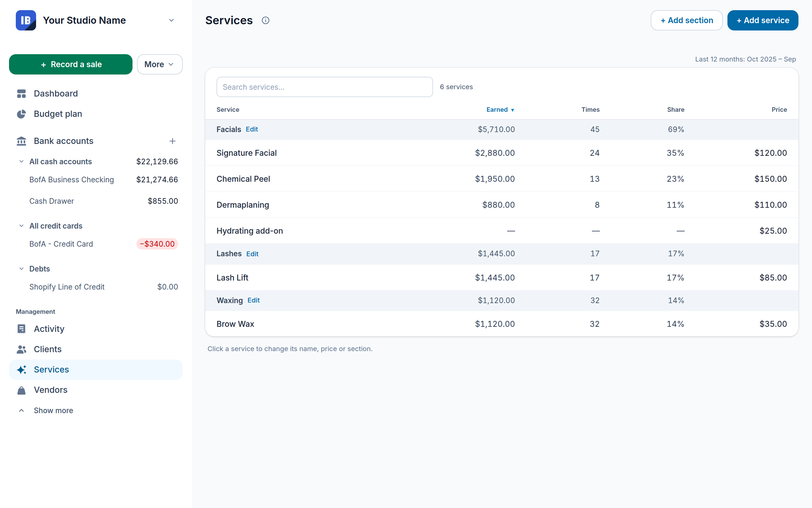The image size is (812, 508).
Task: Open Dashboard from the sidebar
Action: click(96, 93)
